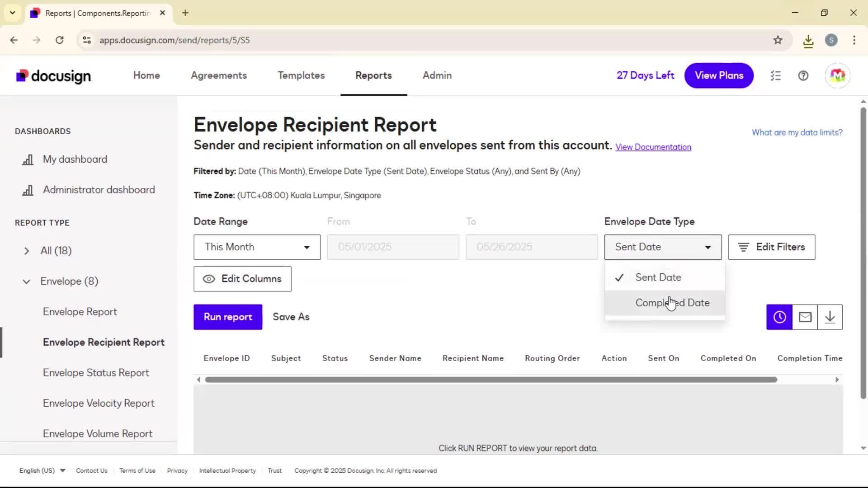
Task: Click 27 Days Left link
Action: point(645,75)
